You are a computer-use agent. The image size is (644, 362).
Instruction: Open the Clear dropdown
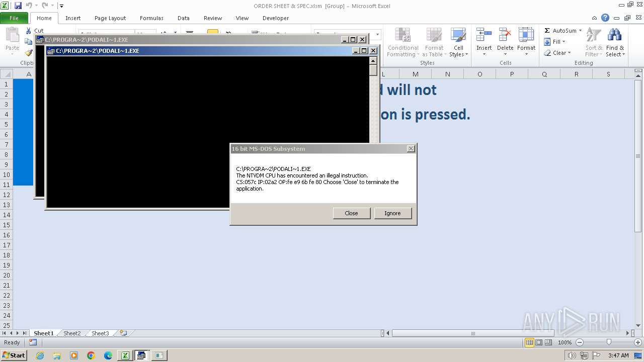[x=557, y=53]
